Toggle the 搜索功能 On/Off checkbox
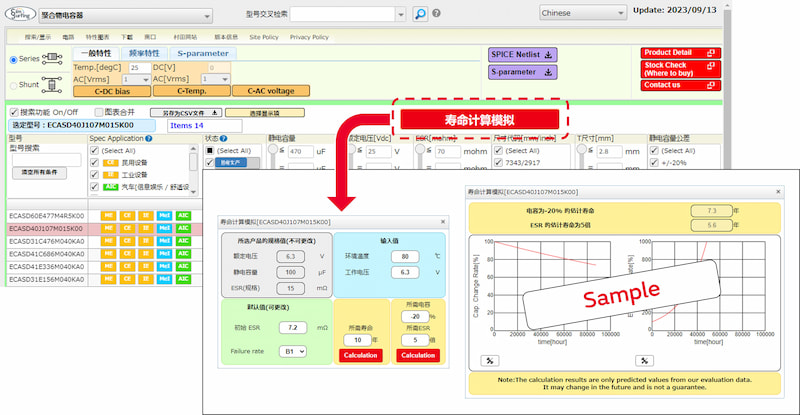 click(x=13, y=112)
